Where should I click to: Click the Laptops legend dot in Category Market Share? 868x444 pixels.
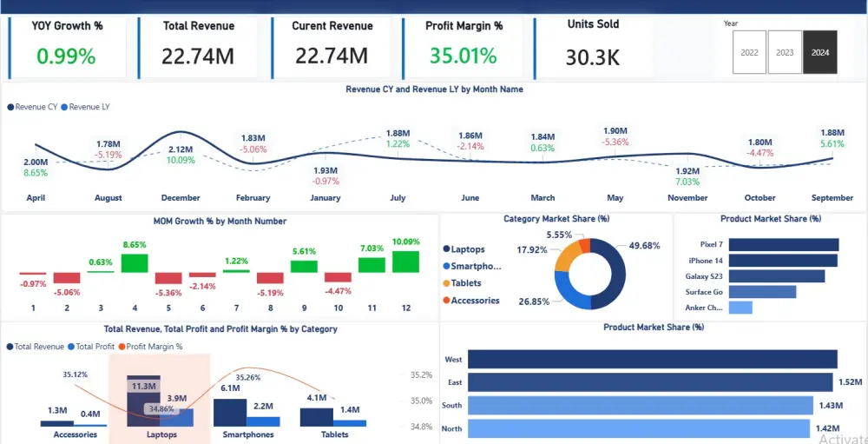click(446, 249)
